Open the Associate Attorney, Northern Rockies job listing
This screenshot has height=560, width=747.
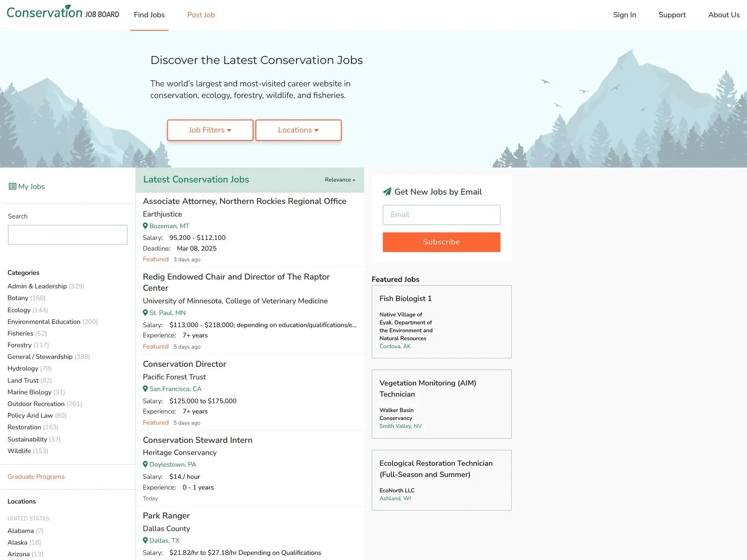pyautogui.click(x=245, y=201)
